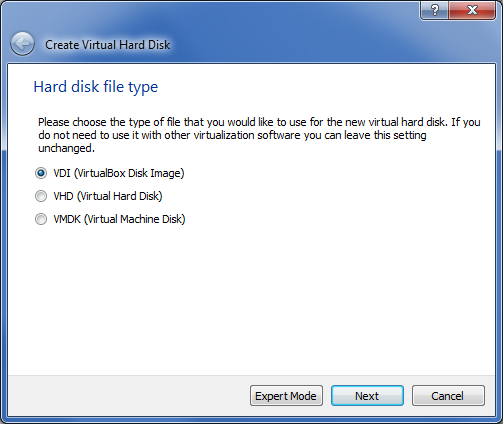This screenshot has width=503, height=424.
Task: Open help with the question mark button
Action: pyautogui.click(x=435, y=10)
